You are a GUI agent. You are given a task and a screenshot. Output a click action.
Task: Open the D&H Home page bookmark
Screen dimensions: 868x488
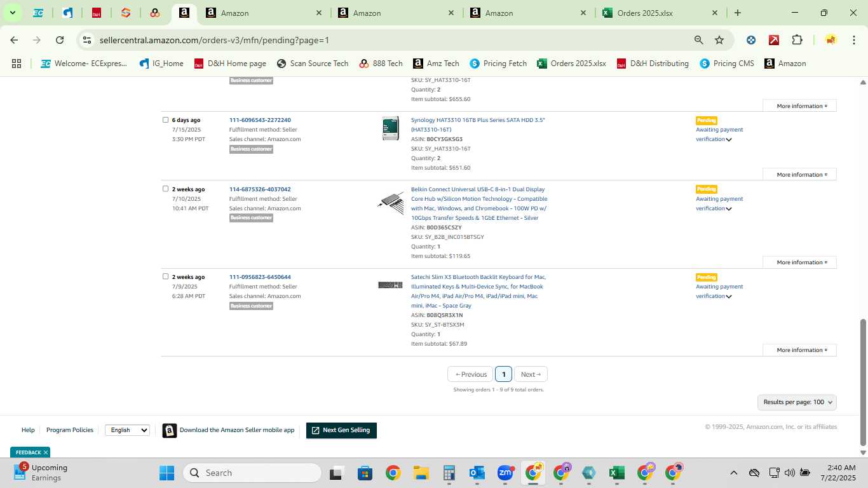[x=230, y=64]
